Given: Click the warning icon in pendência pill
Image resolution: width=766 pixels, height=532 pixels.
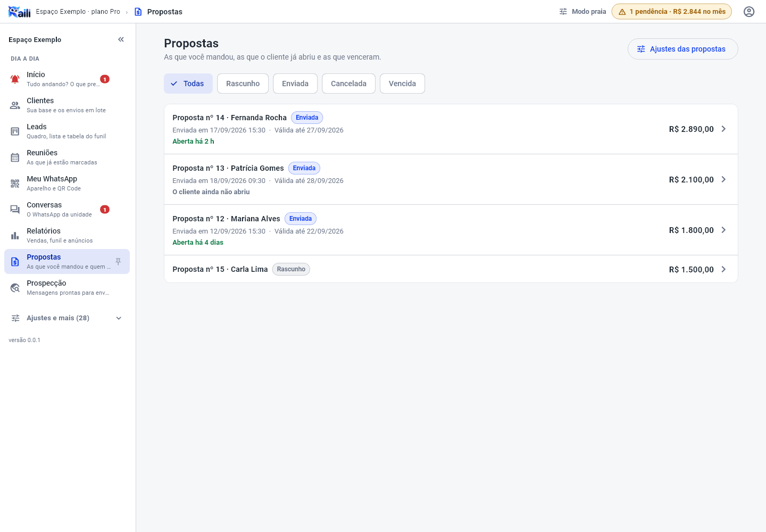Looking at the screenshot, I should (622, 12).
